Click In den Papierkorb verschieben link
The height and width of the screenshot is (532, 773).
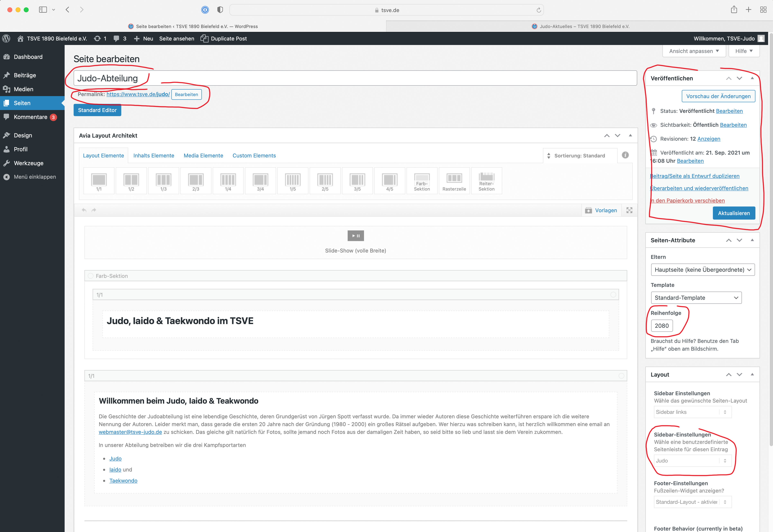tap(687, 200)
